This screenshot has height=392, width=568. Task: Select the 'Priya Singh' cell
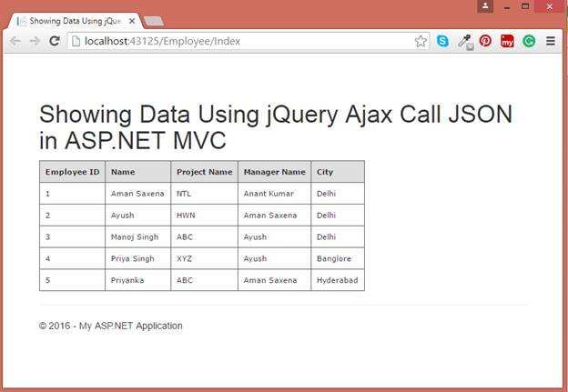(x=138, y=259)
